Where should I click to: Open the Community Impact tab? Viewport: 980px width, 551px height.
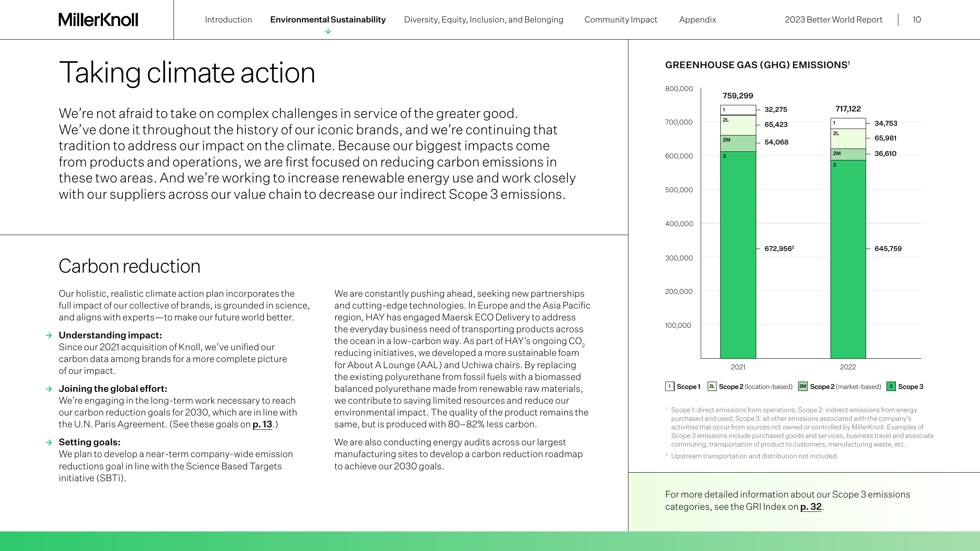click(621, 20)
